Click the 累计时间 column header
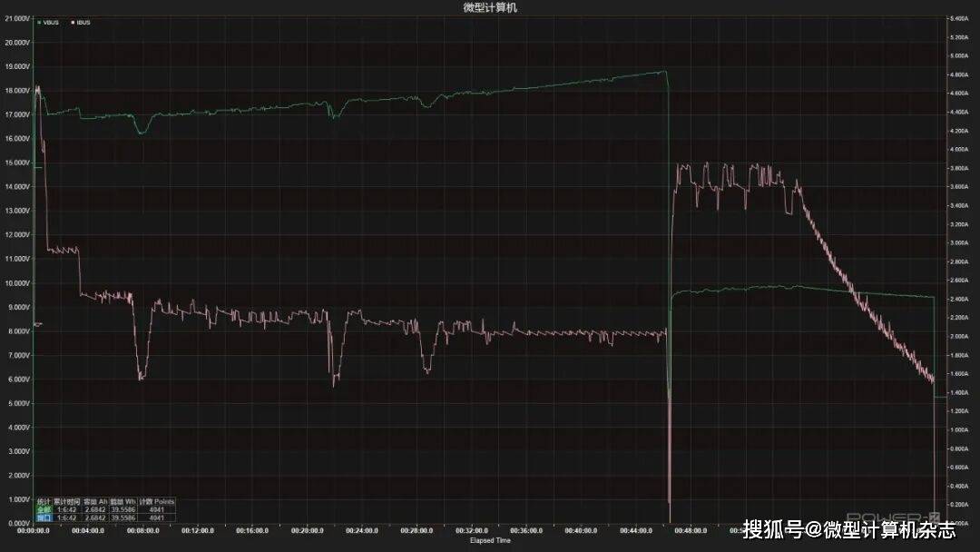This screenshot has width=980, height=552. point(67,501)
